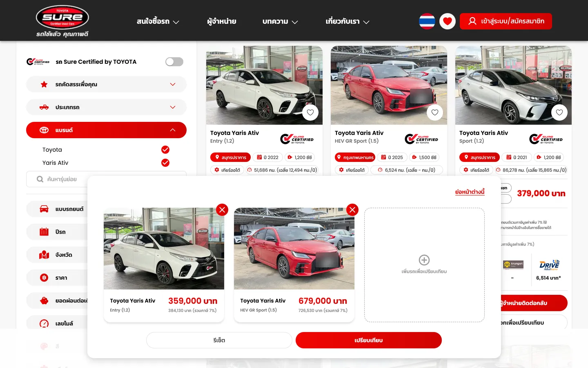The width and height of the screenshot is (588, 368).
Task: Uncheck the Yaris Ativ model checkbox
Action: click(x=165, y=163)
